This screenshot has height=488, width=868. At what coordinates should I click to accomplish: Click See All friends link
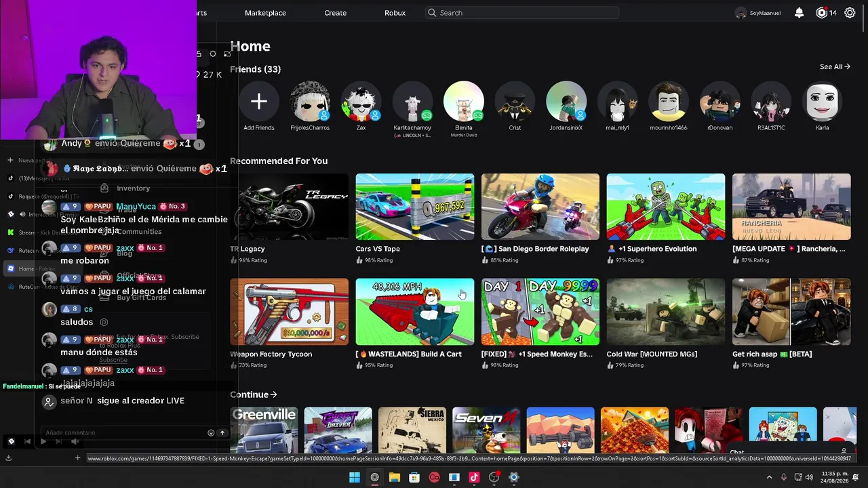coord(835,66)
